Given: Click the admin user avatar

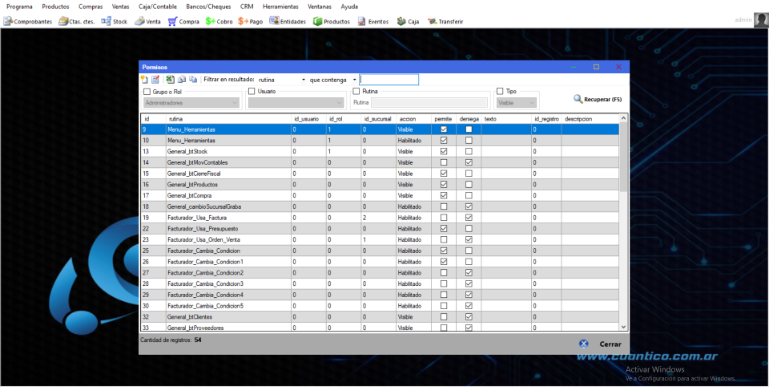Looking at the screenshot, I should [761, 20].
